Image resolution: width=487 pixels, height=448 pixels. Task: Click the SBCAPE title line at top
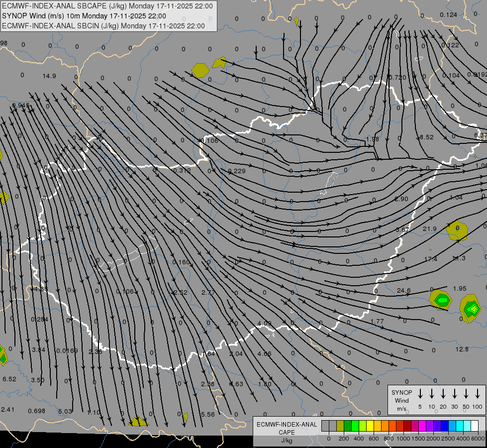107,6
